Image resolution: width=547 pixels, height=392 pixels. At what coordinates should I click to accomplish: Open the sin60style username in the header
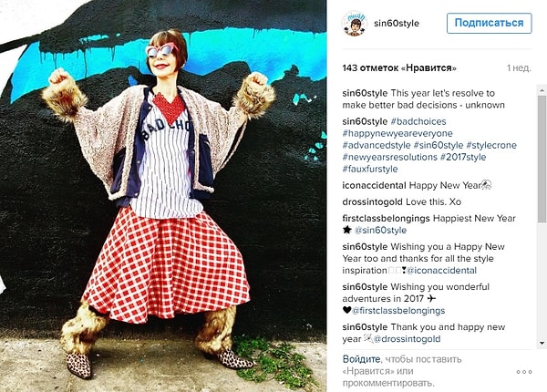[x=397, y=24]
